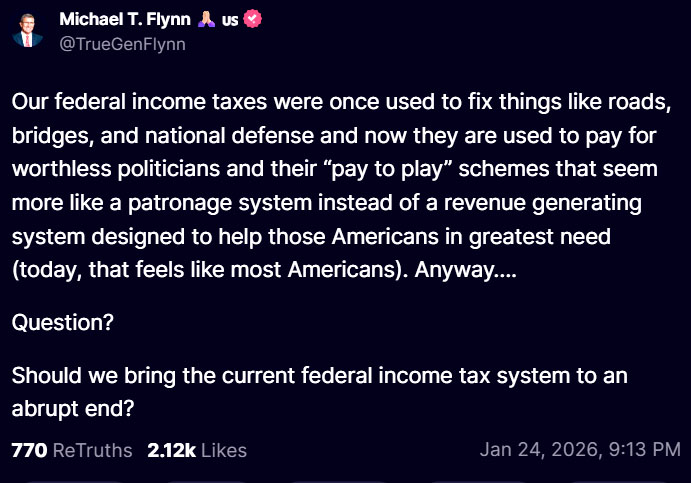Click the phrase "patronage system" in post

click(x=220, y=203)
